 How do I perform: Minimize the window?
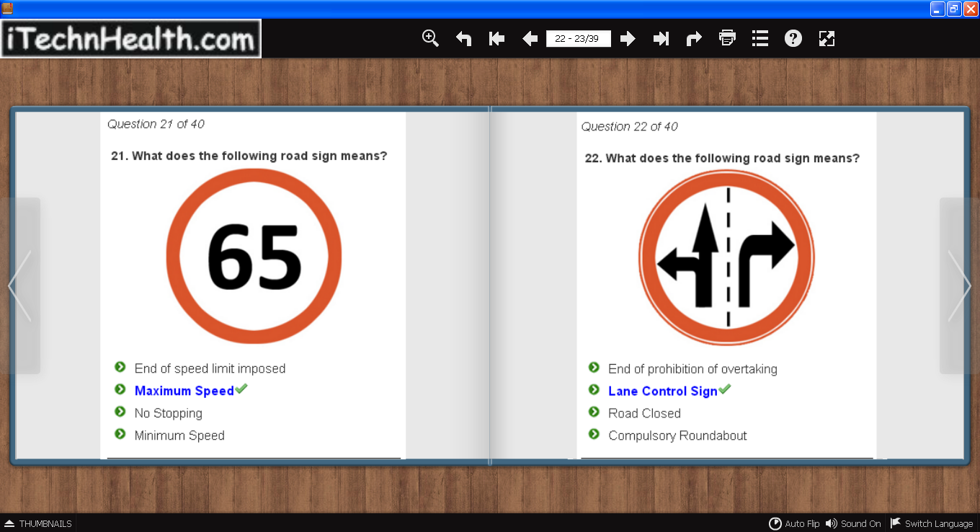coord(937,9)
